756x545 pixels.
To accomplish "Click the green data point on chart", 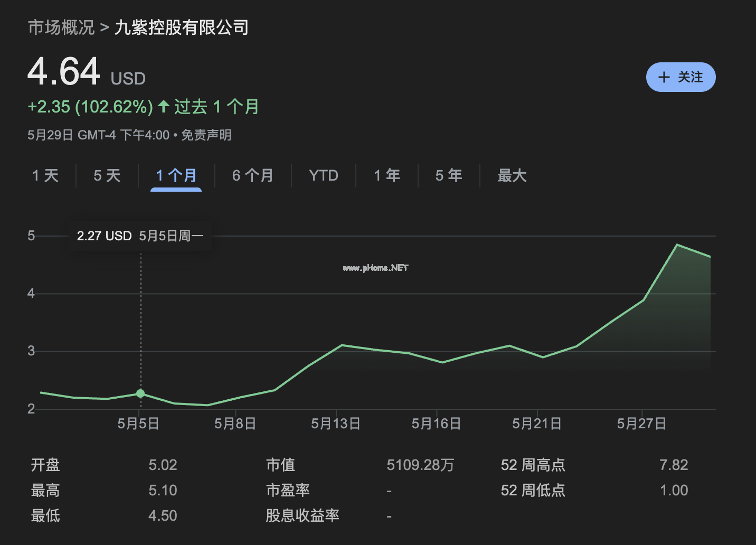I will (x=140, y=393).
